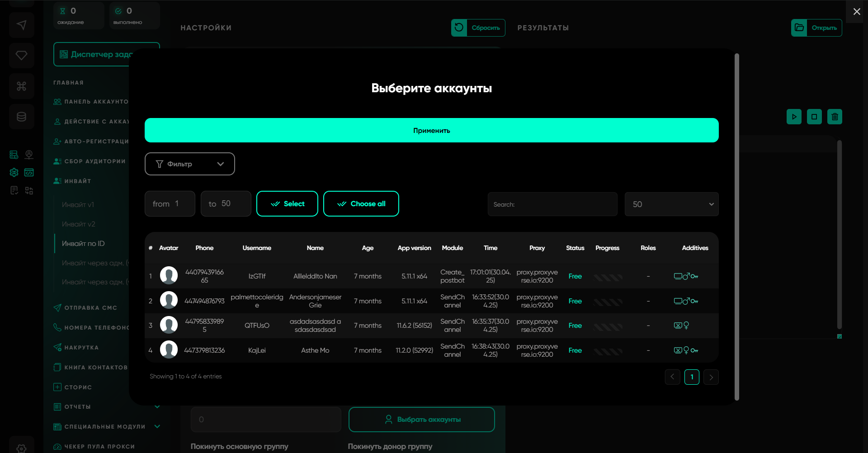Open the Фильтр dropdown
868x453 pixels.
click(189, 164)
